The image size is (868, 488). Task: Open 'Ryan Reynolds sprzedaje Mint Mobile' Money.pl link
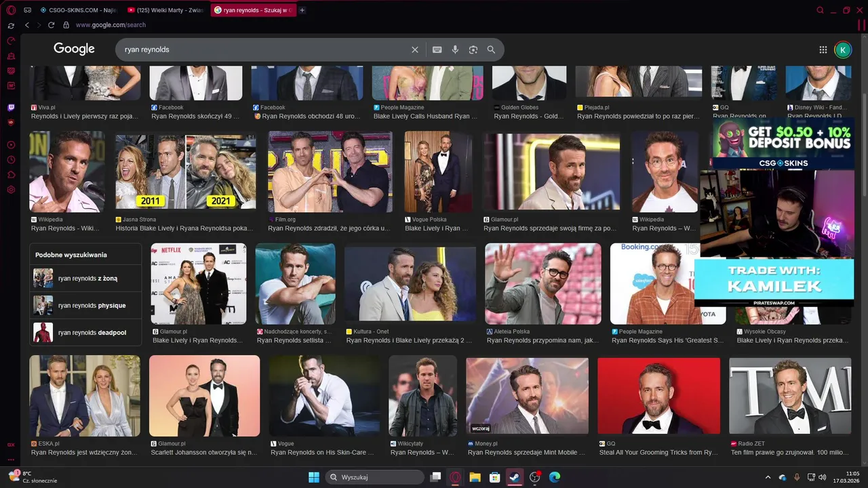point(526,452)
